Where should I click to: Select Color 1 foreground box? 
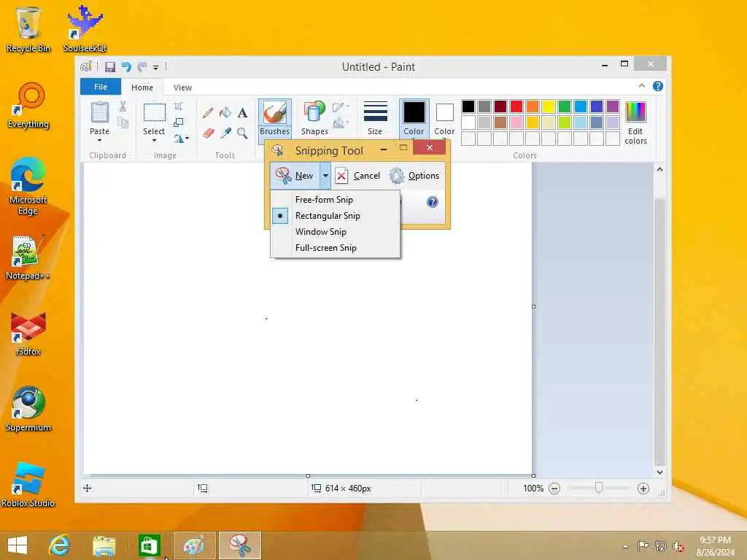click(414, 120)
